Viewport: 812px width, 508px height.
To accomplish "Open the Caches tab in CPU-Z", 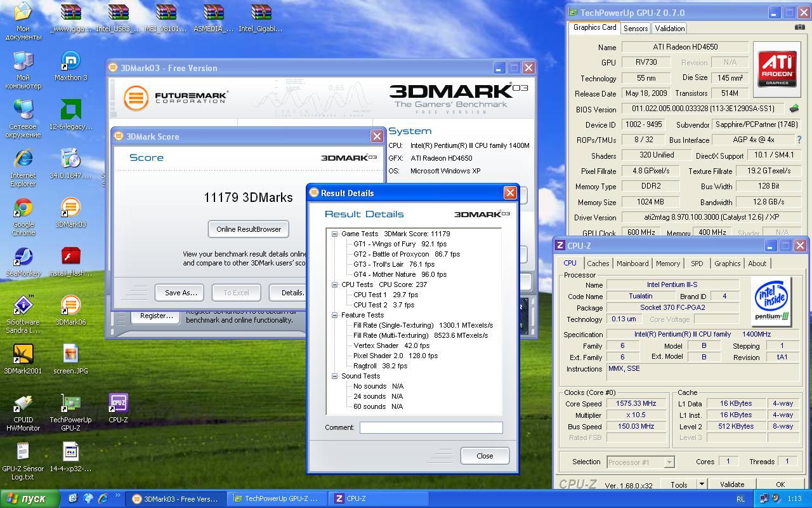I will coord(598,264).
